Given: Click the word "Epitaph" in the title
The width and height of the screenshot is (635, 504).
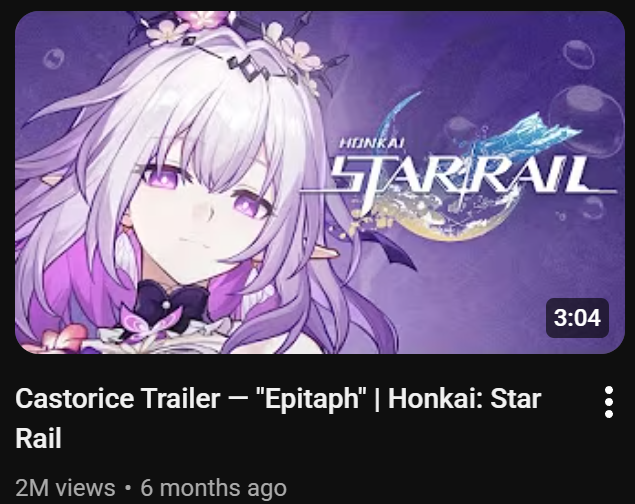Looking at the screenshot, I should click(x=311, y=399).
